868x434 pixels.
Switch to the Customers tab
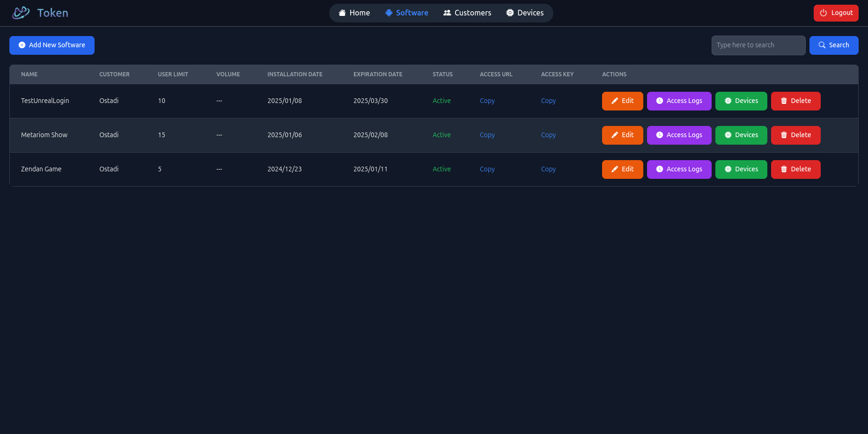pyautogui.click(x=467, y=13)
